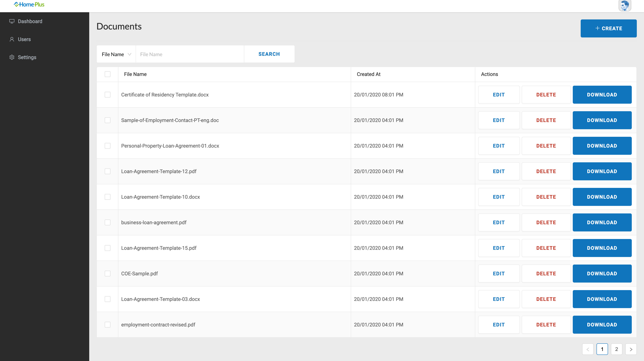
Task: Delete Loan-Agreement-Template-03.docx
Action: tap(546, 299)
